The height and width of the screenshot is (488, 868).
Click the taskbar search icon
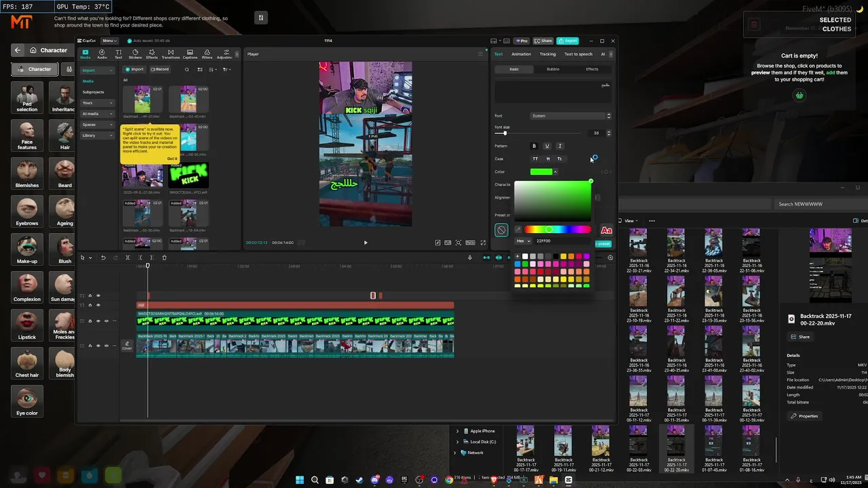315,480
